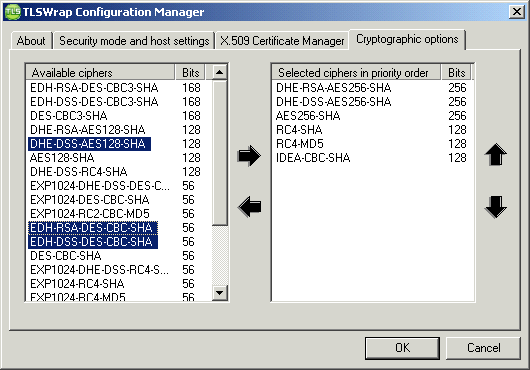
Task: Move selected cipher up in priority
Action: click(x=496, y=154)
